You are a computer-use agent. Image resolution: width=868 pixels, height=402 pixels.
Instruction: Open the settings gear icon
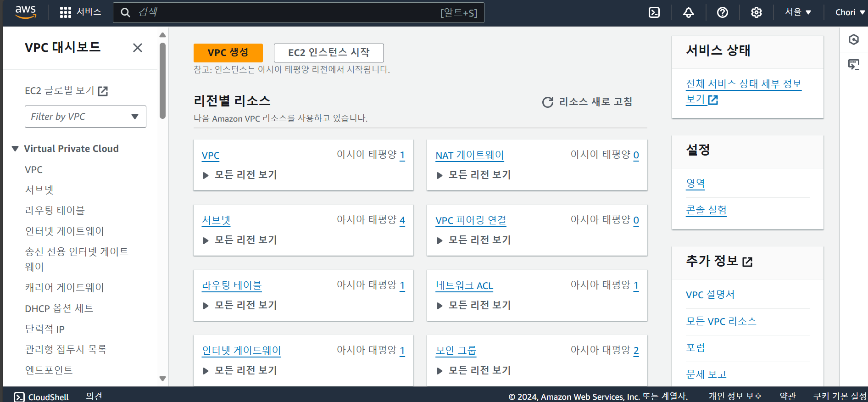pos(756,12)
